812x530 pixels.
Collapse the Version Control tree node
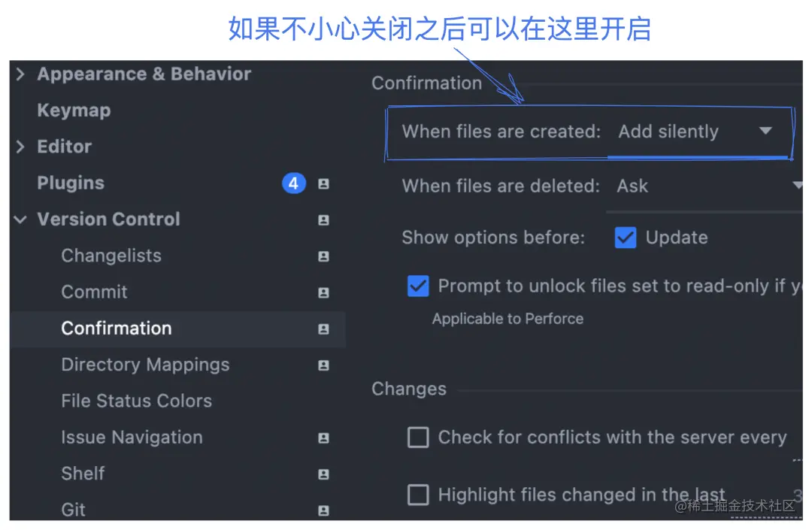coord(20,220)
